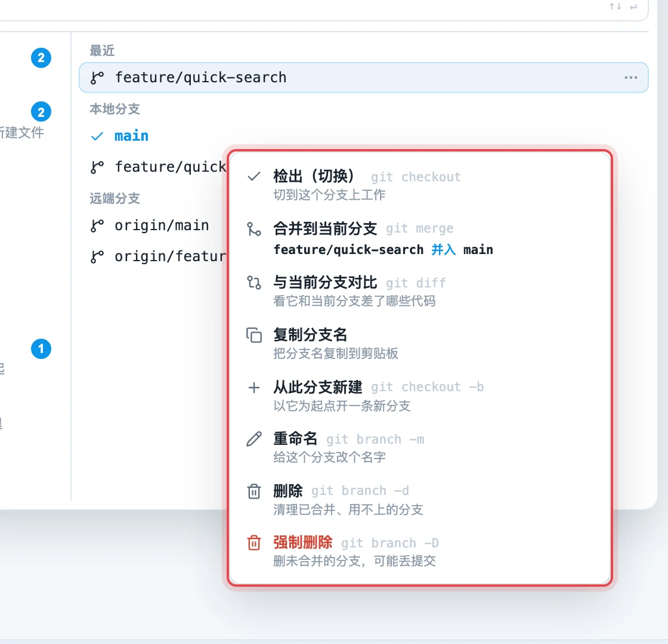Click the text 给这个分支改个名字
The width and height of the screenshot is (668, 644).
point(329,457)
